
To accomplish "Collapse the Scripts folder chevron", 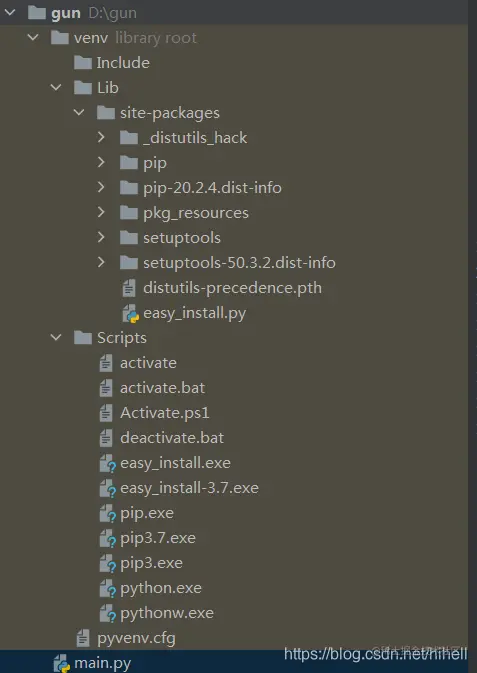I will coord(56,337).
